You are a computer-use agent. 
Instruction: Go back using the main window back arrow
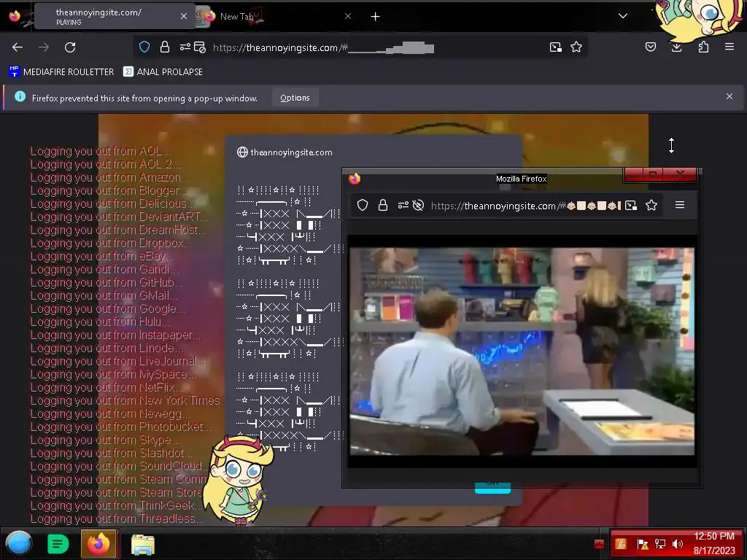18,47
